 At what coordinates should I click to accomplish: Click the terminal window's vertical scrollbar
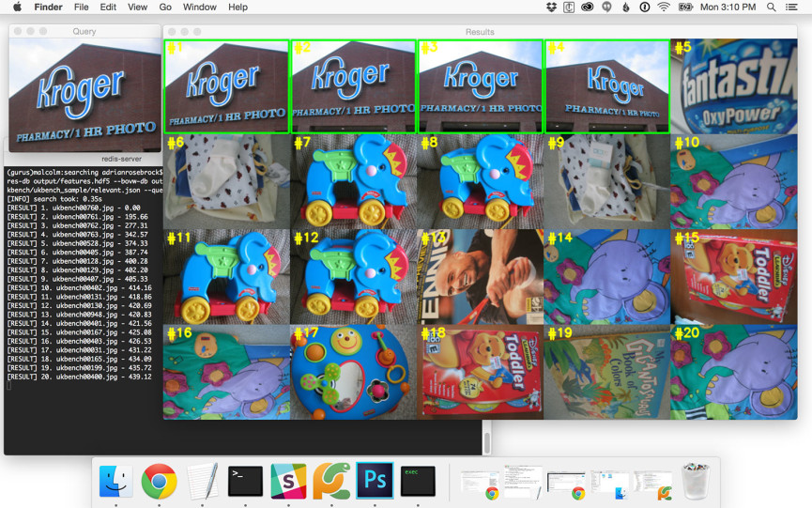coord(486,442)
